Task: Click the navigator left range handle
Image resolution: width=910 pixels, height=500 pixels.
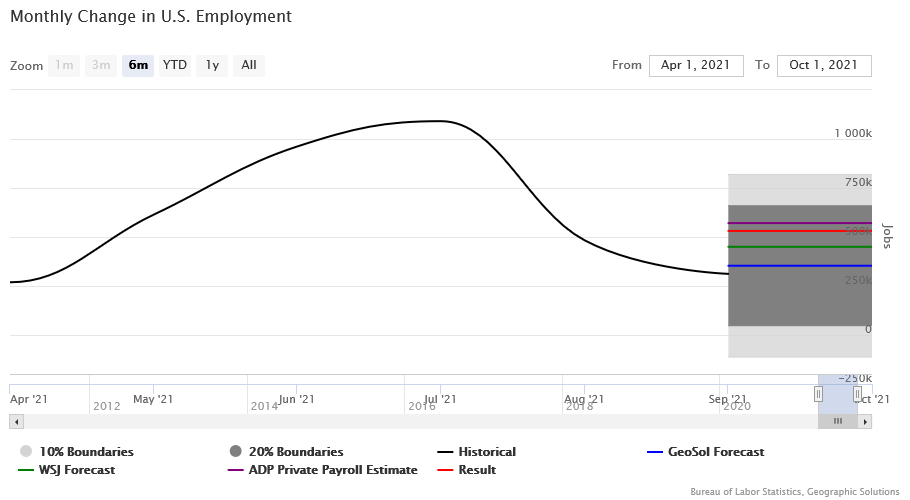Action: click(x=818, y=394)
